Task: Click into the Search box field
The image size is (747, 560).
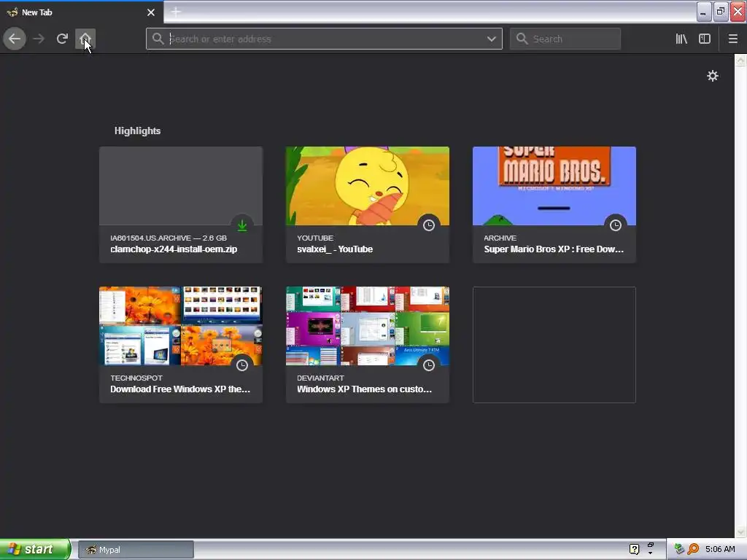Action: click(x=565, y=39)
